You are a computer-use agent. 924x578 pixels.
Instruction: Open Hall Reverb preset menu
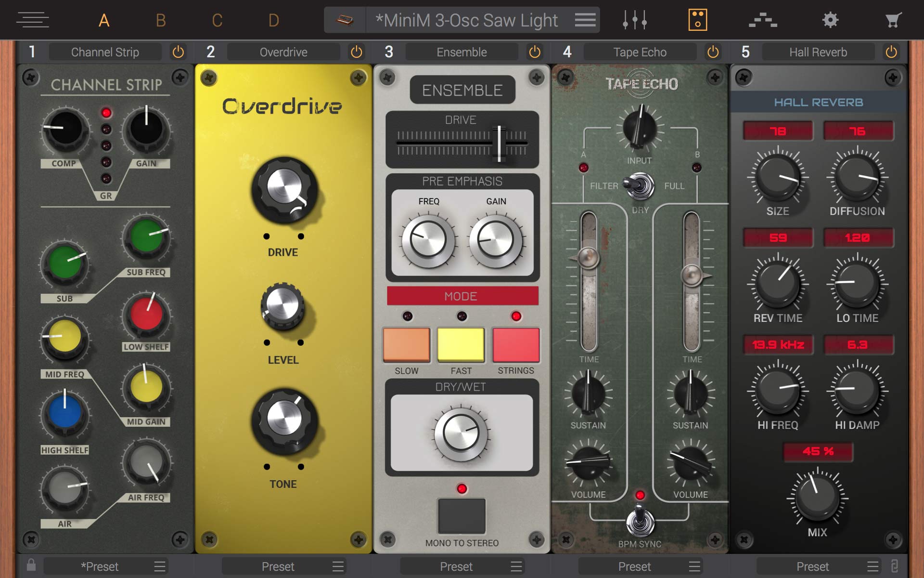(x=873, y=566)
